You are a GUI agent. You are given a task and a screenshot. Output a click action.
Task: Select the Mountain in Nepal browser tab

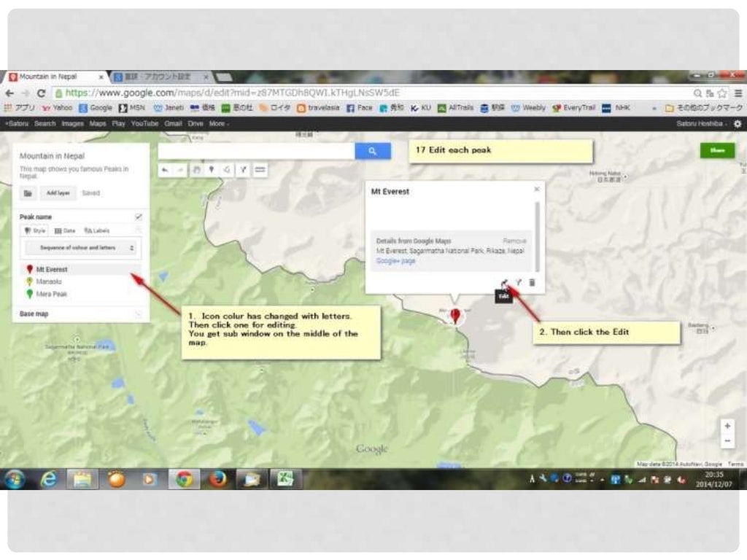click(55, 77)
